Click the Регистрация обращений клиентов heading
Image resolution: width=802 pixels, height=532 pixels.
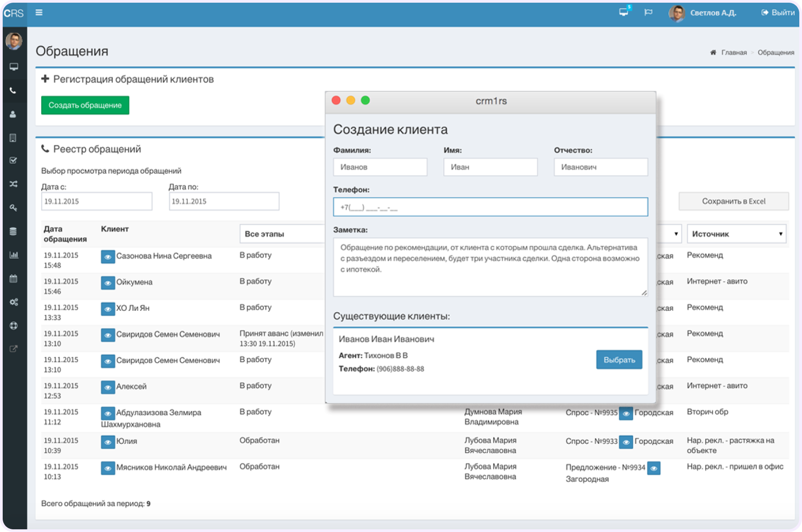[134, 79]
